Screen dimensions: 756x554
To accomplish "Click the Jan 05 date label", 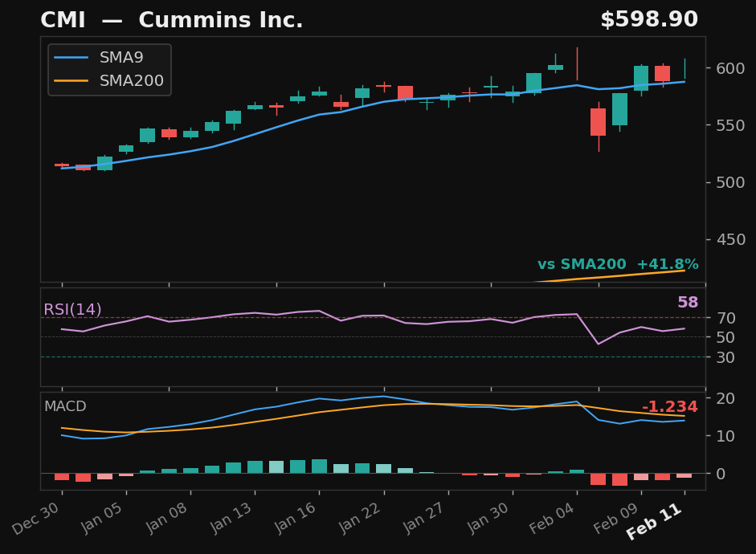I will tap(102, 517).
